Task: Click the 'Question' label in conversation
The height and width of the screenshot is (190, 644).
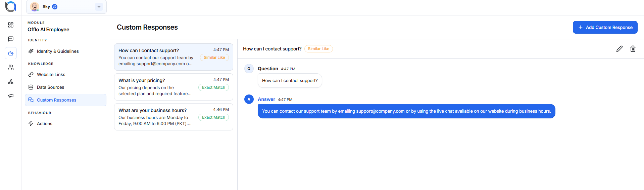Action: click(268, 69)
